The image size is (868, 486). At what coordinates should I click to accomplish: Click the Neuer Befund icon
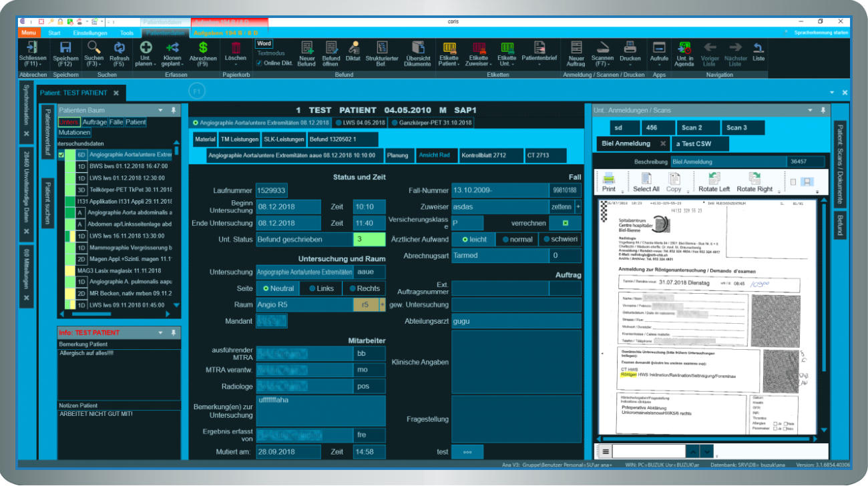pyautogui.click(x=306, y=48)
